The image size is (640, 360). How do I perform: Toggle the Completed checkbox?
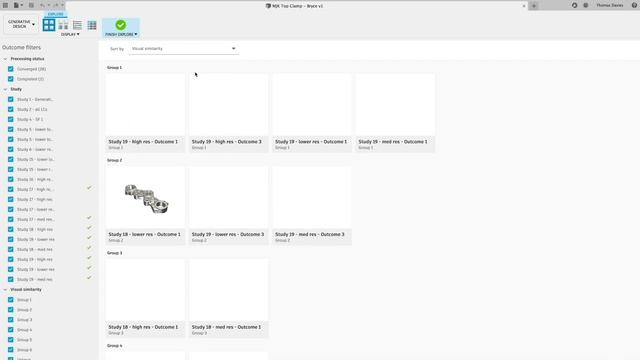click(11, 79)
